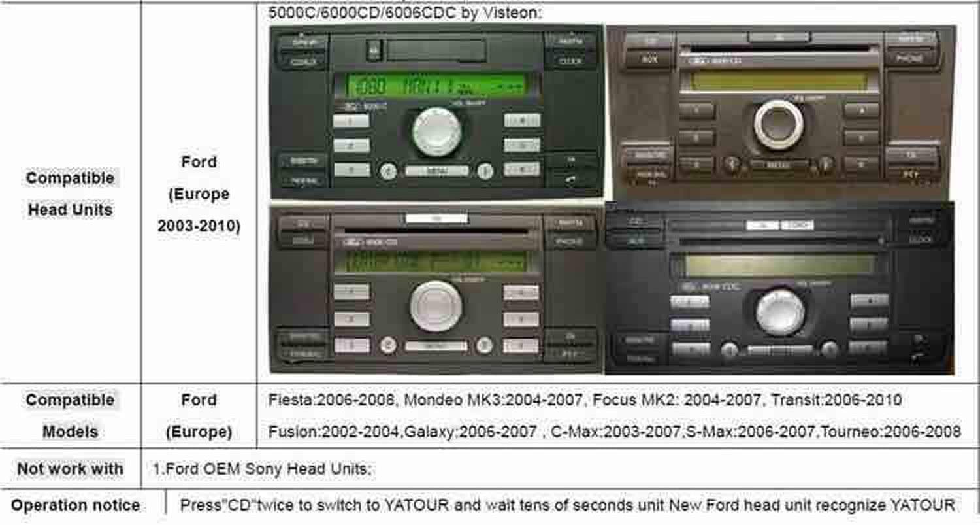Screen dimensions: 980x525
Task: Open the grey radio photo with dim green display
Action: pyautogui.click(x=437, y=290)
